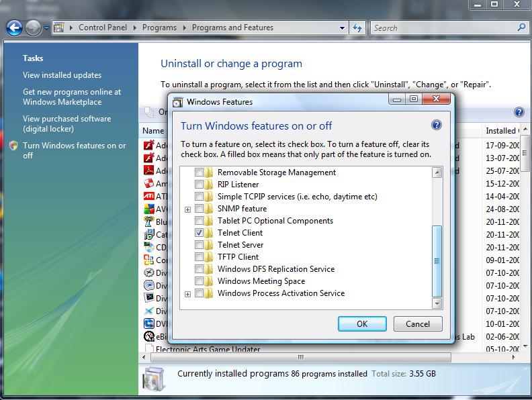Click the installed programs icon in details pane

point(154,379)
